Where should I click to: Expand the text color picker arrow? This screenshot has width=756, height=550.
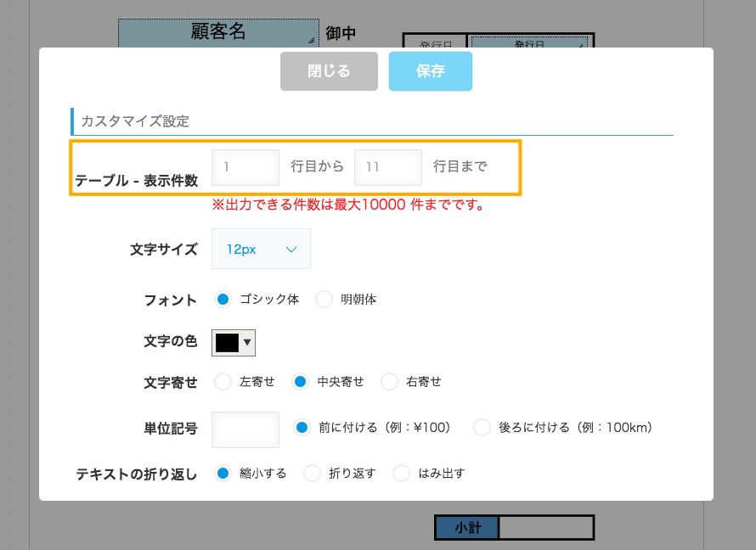point(247,342)
